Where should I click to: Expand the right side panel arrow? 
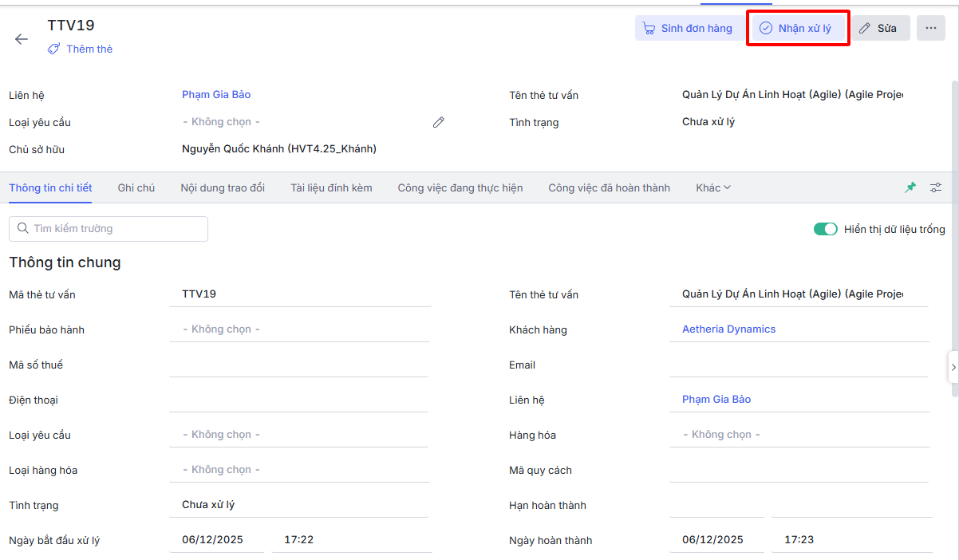tap(953, 367)
